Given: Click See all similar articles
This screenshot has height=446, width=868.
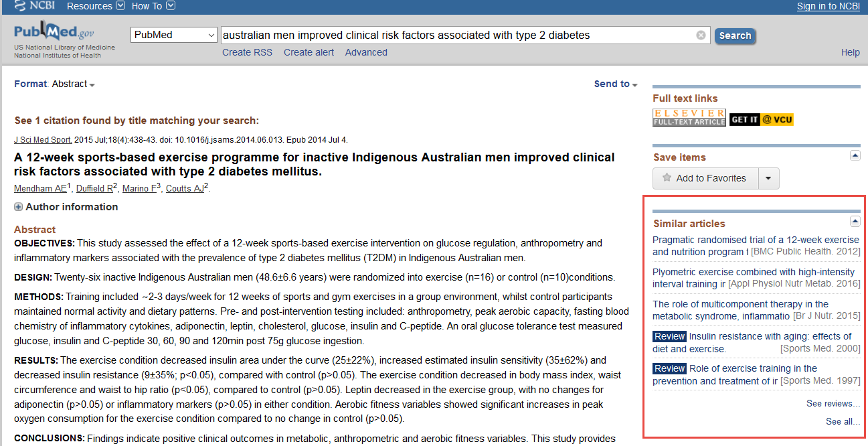Looking at the screenshot, I should pyautogui.click(x=843, y=421).
